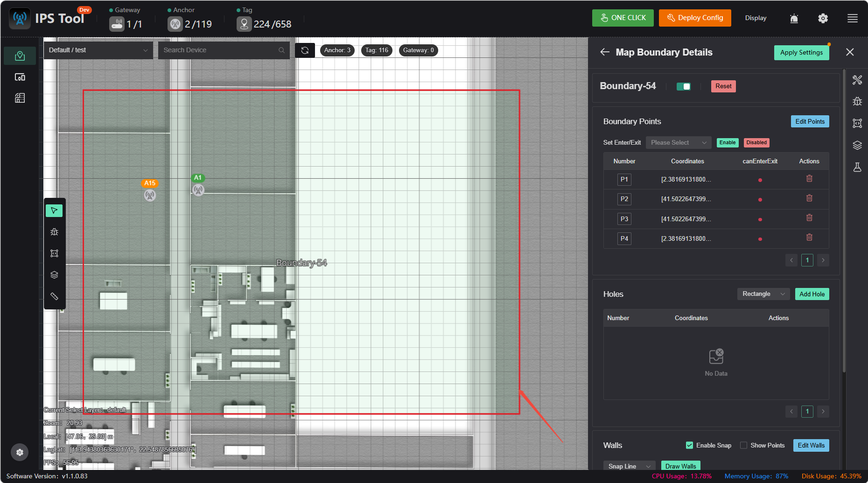Open the Default / test map dropdown

click(98, 50)
